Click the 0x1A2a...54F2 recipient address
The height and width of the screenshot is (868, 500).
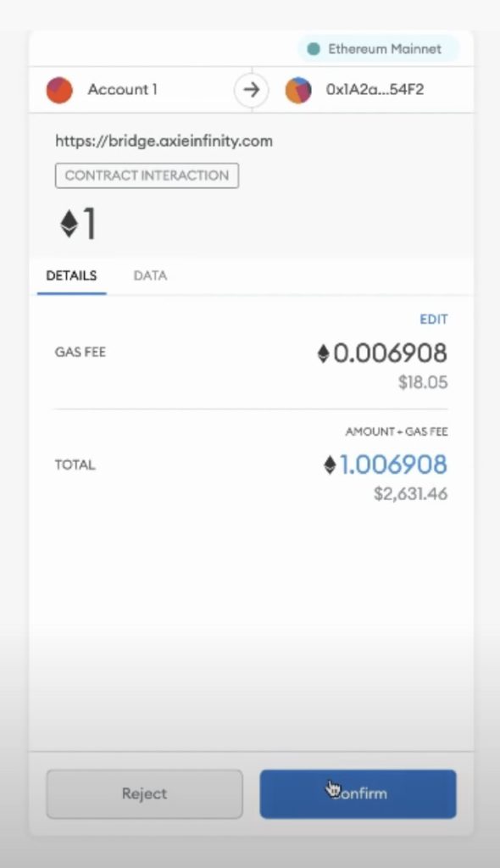click(x=375, y=90)
